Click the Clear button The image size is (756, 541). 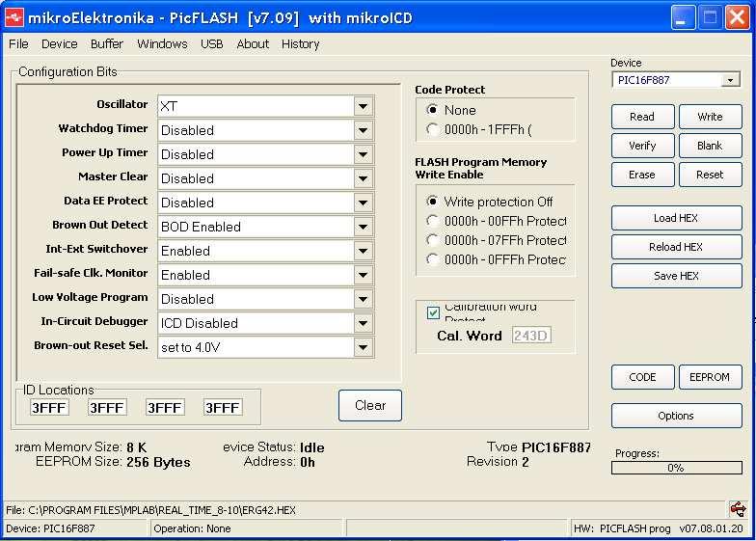(x=370, y=405)
